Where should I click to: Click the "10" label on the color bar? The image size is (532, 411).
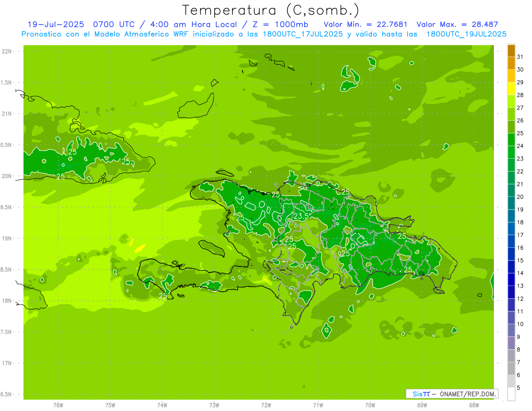(520, 324)
